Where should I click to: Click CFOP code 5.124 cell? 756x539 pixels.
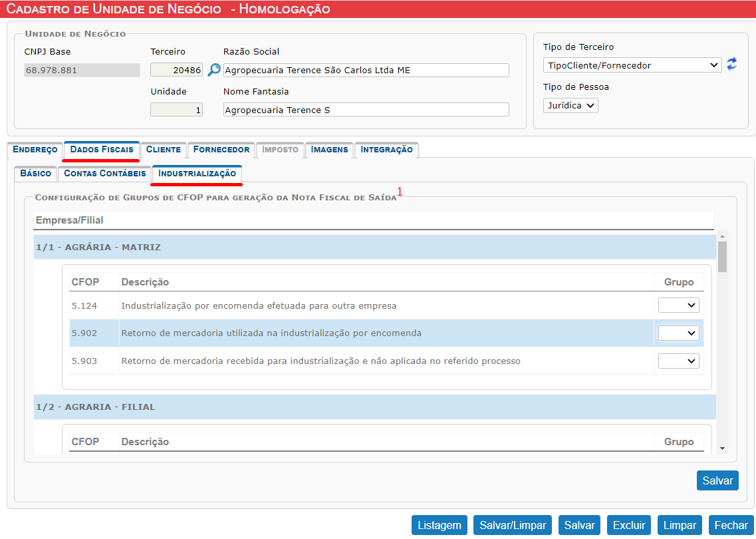click(94, 305)
